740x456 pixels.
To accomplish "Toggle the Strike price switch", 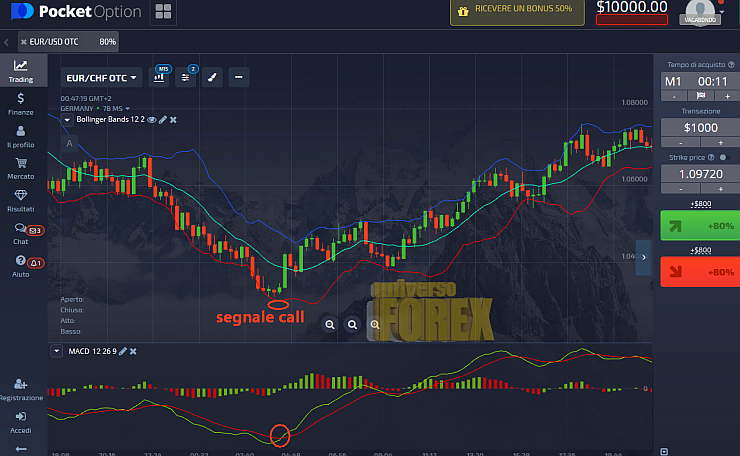I will tap(723, 157).
